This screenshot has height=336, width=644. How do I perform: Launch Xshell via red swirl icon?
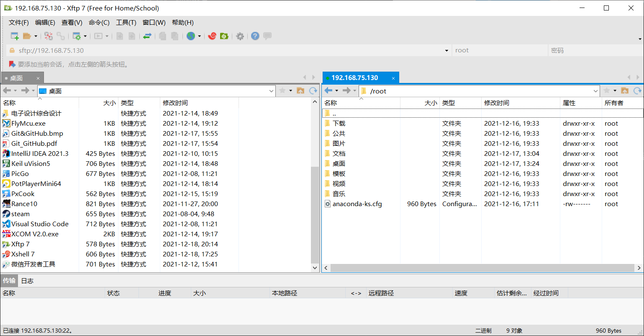point(212,36)
